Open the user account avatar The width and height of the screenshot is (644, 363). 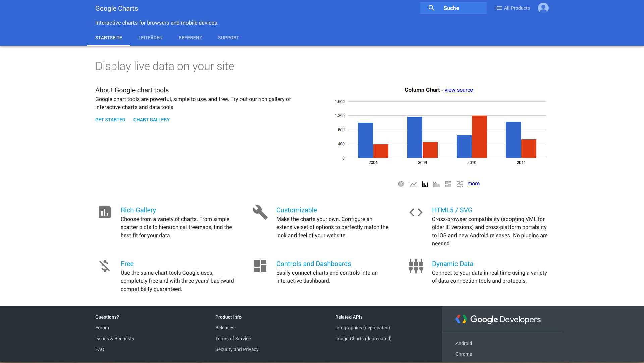click(543, 8)
